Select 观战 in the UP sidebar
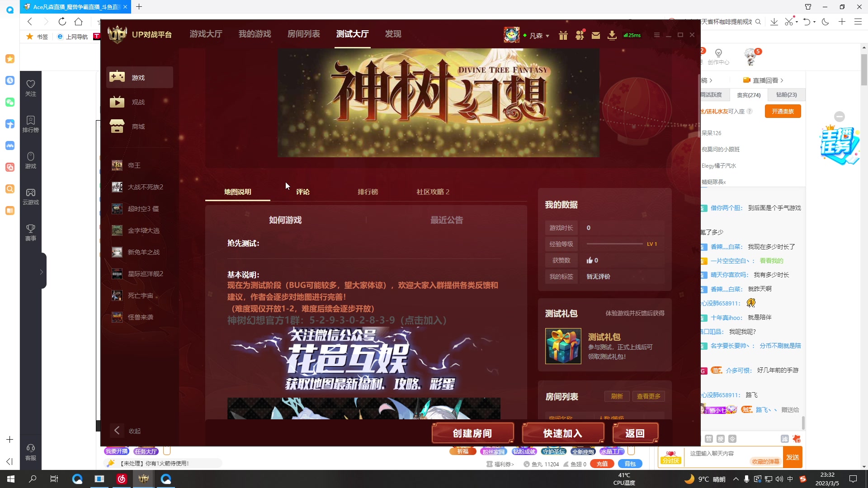 (140, 102)
